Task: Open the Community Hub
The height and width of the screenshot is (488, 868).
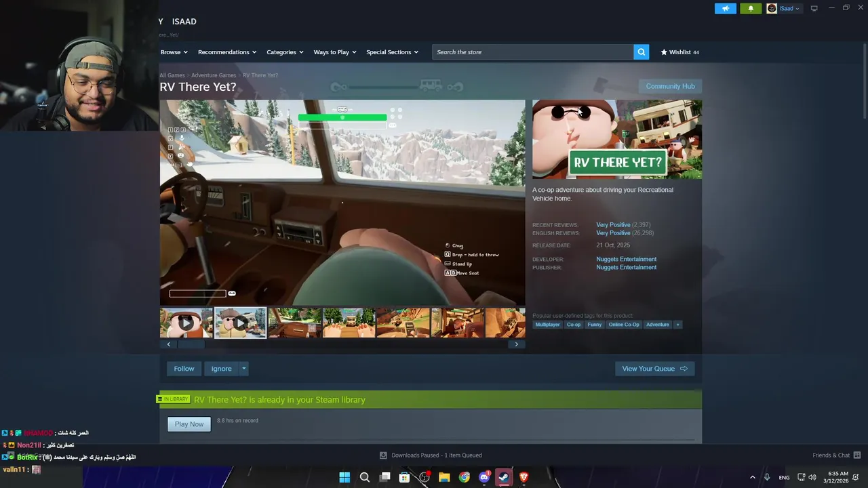Action: coord(670,86)
